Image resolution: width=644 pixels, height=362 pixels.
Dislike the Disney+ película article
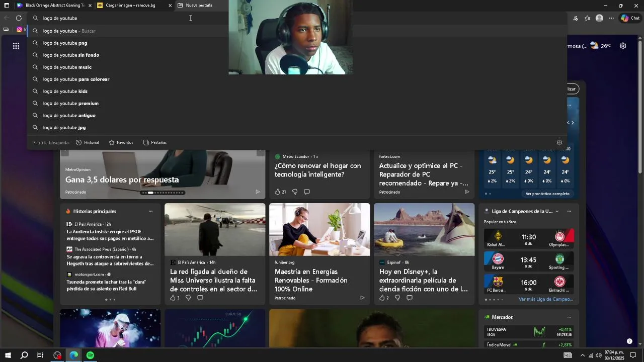coord(397,298)
